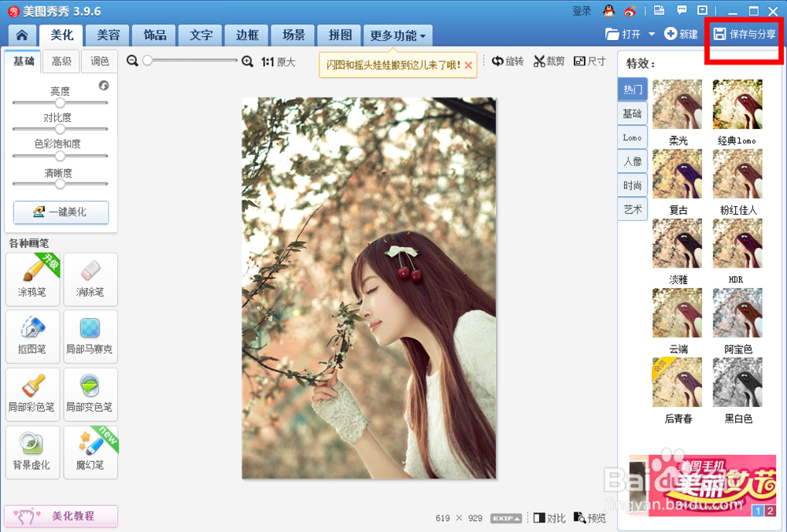Click the 预览 preview button
The width and height of the screenshot is (787, 532).
pos(589,518)
